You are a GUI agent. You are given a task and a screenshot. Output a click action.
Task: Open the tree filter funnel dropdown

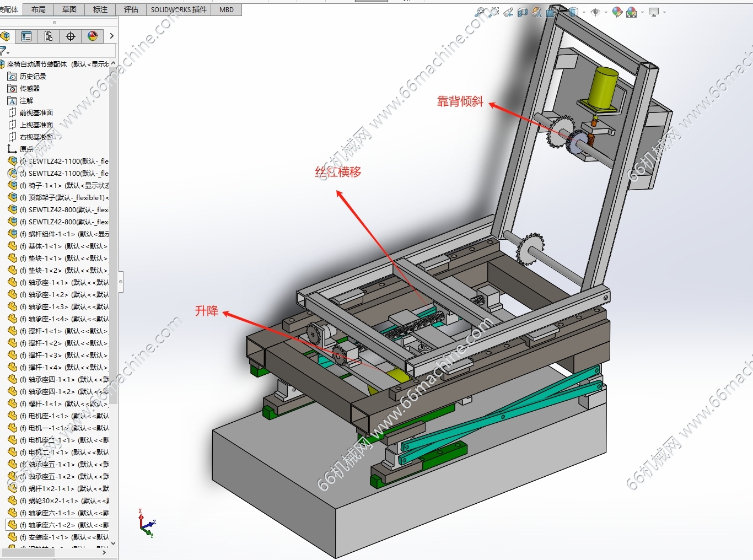point(4,52)
